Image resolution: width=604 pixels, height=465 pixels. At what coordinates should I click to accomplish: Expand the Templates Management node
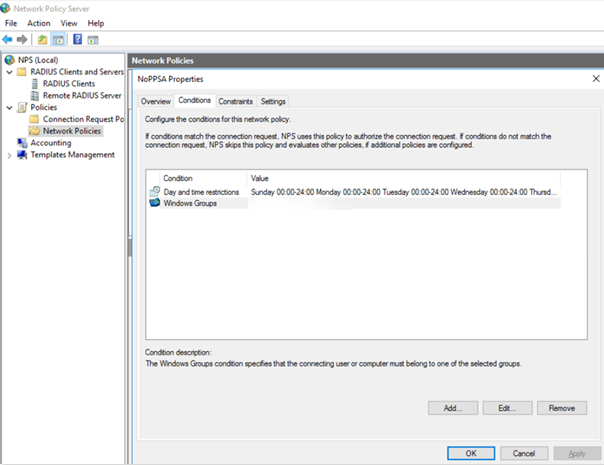[9, 155]
